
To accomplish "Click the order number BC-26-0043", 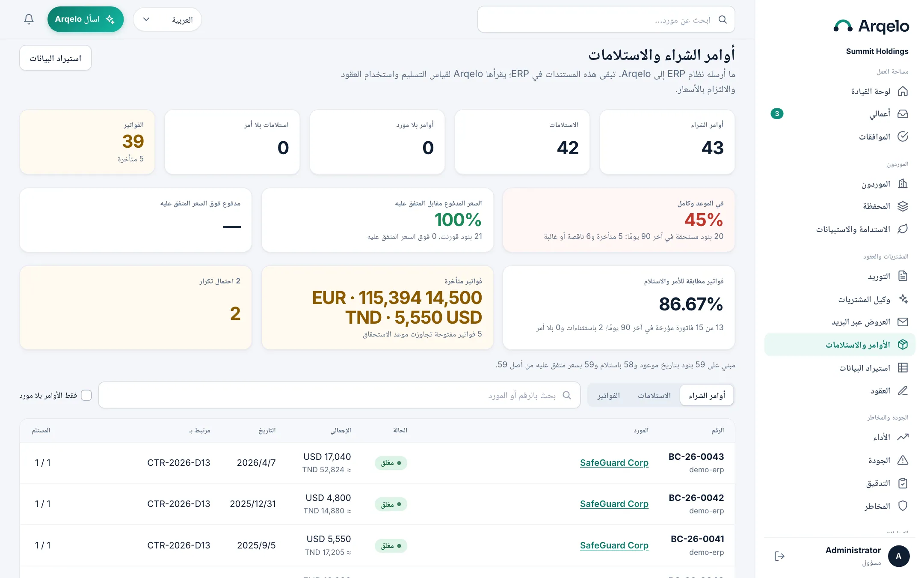I will click(696, 456).
